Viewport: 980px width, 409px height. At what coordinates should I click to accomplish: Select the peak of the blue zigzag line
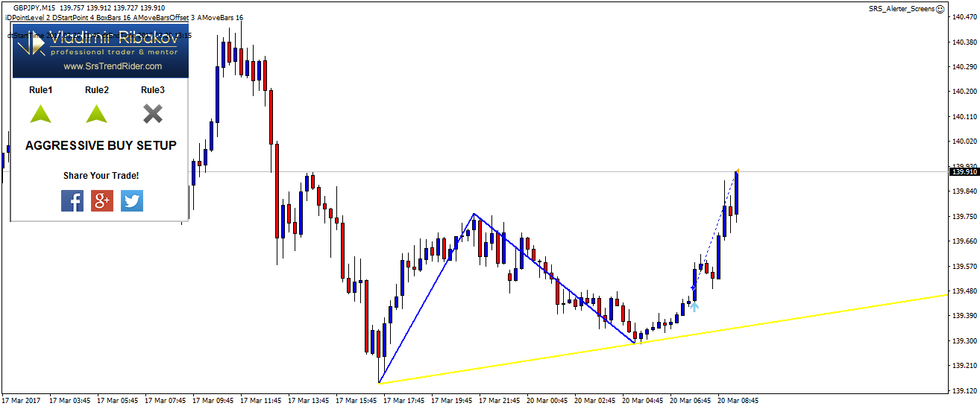click(x=473, y=215)
